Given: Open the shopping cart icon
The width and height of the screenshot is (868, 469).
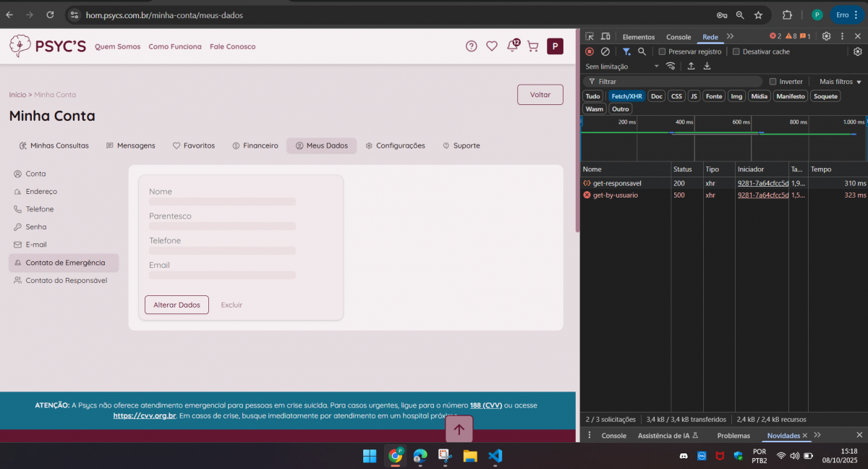Looking at the screenshot, I should tap(533, 46).
